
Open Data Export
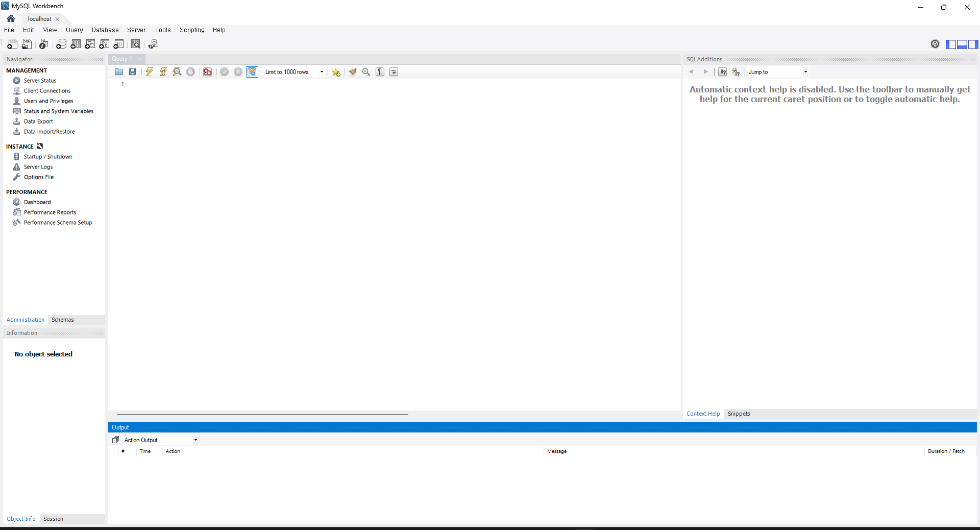[38, 122]
